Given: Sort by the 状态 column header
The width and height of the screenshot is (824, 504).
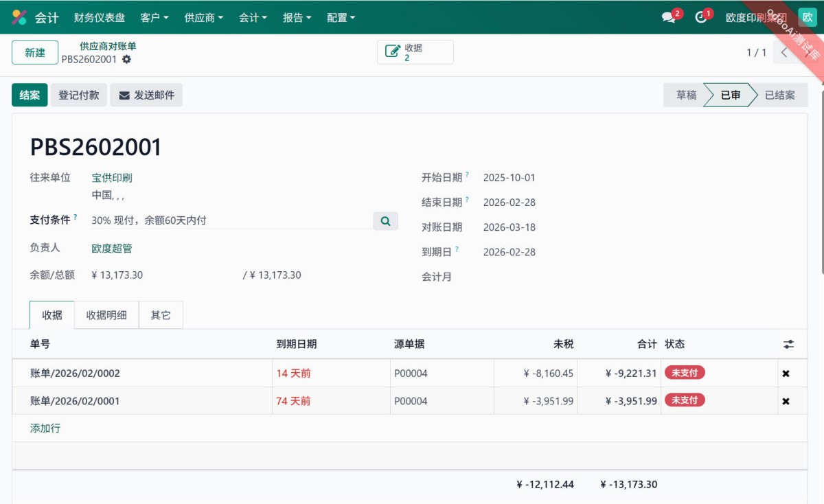Looking at the screenshot, I should tap(719, 344).
